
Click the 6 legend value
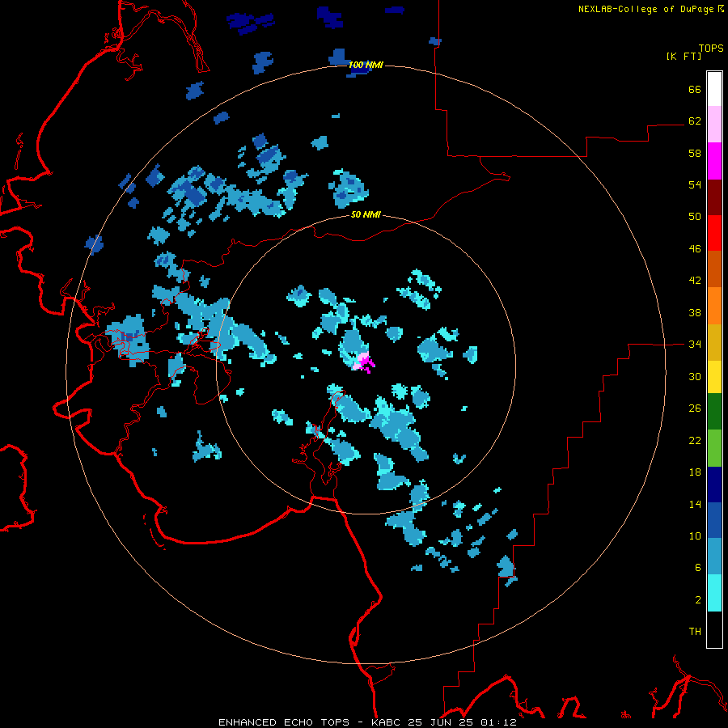[x=698, y=568]
